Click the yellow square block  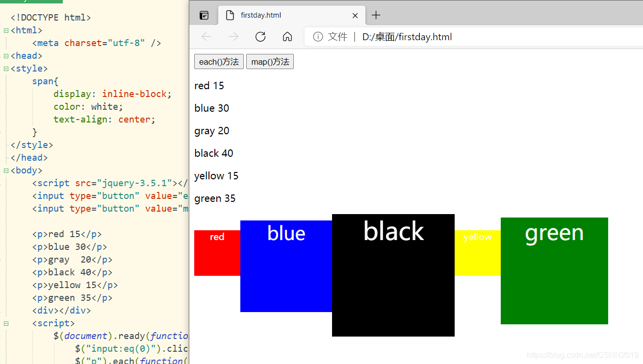(x=478, y=253)
